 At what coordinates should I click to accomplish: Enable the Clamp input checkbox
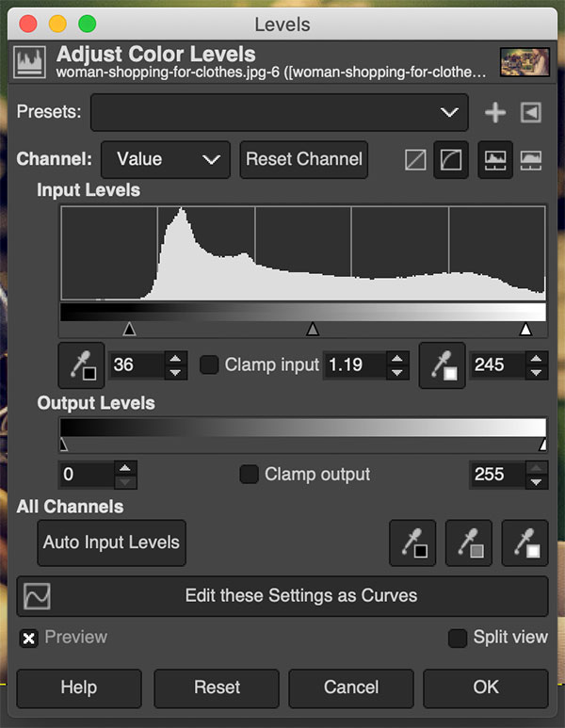(210, 364)
